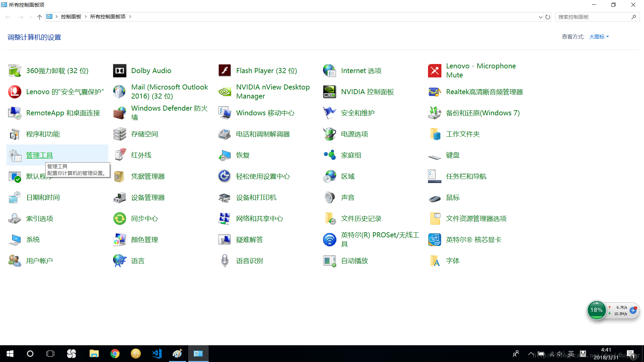
Task: Click the 鼠标 mouse icon
Action: click(435, 198)
